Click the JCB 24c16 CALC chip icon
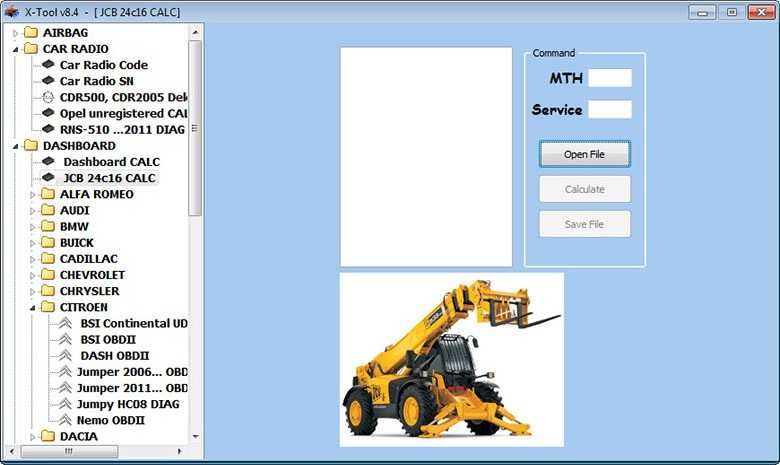The width and height of the screenshot is (780, 465). [48, 177]
